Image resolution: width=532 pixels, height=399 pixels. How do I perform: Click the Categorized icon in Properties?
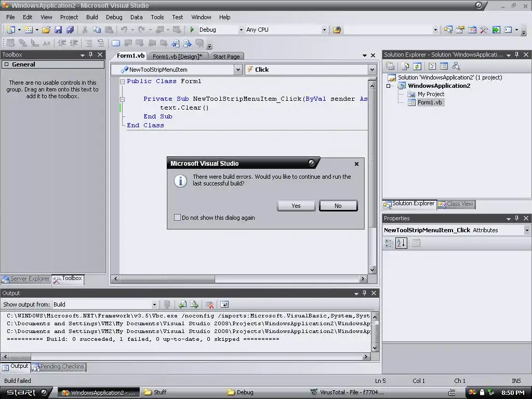tap(389, 243)
